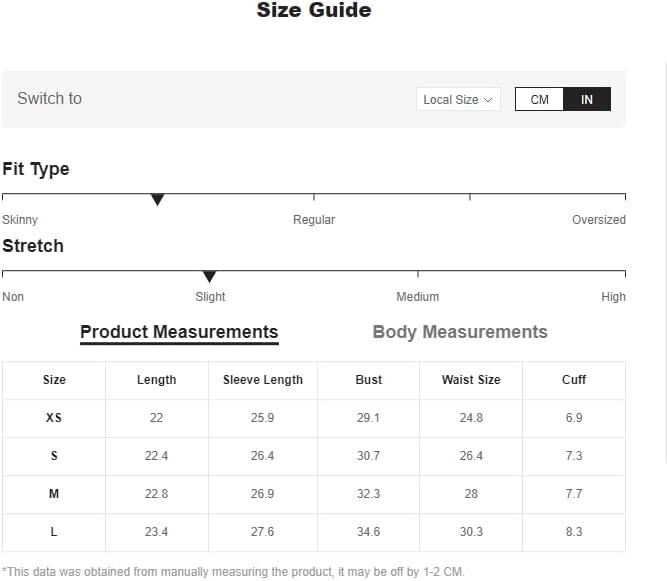Screen dimensions: 667x581
Task: Click the Waist Size column header
Action: 471,380
